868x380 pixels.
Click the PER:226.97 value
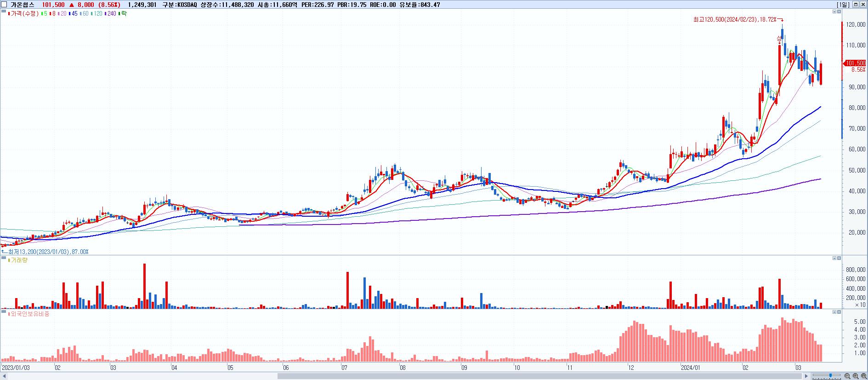pyautogui.click(x=318, y=5)
